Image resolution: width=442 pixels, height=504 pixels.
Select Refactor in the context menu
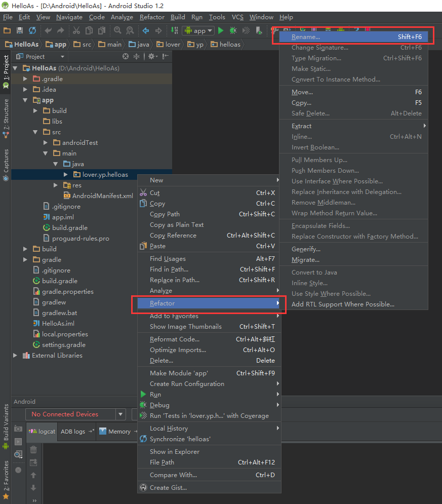209,303
